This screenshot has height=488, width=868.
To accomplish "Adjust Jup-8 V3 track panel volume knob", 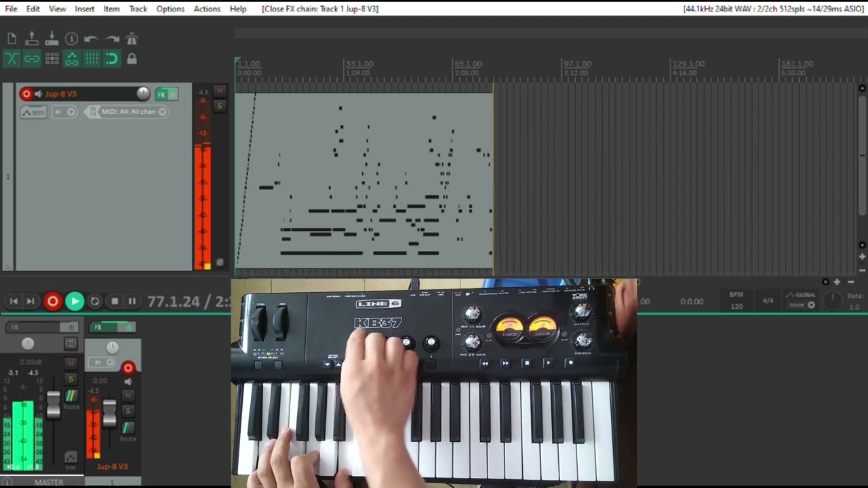I will (143, 94).
